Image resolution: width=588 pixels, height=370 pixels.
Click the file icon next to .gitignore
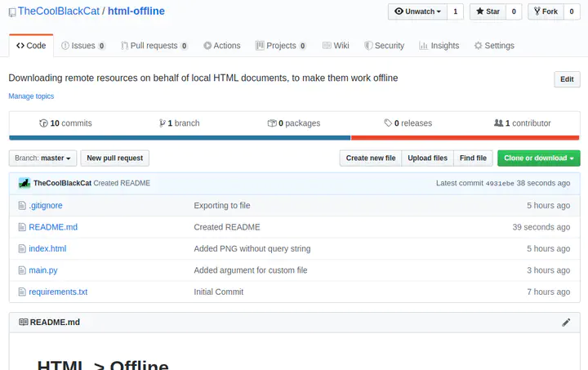point(22,206)
